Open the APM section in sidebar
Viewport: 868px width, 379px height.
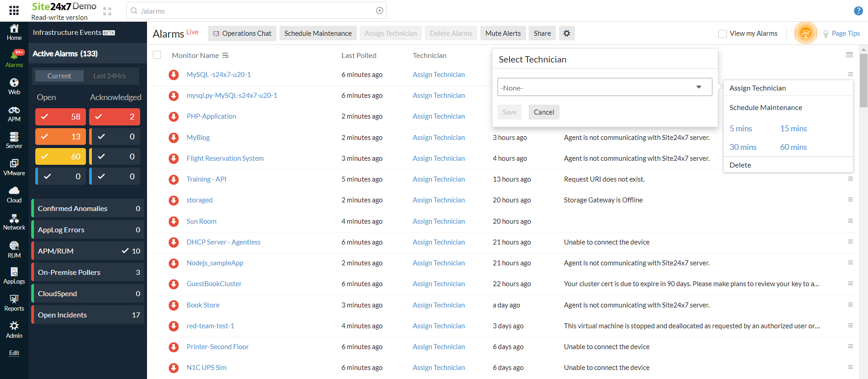tap(14, 114)
